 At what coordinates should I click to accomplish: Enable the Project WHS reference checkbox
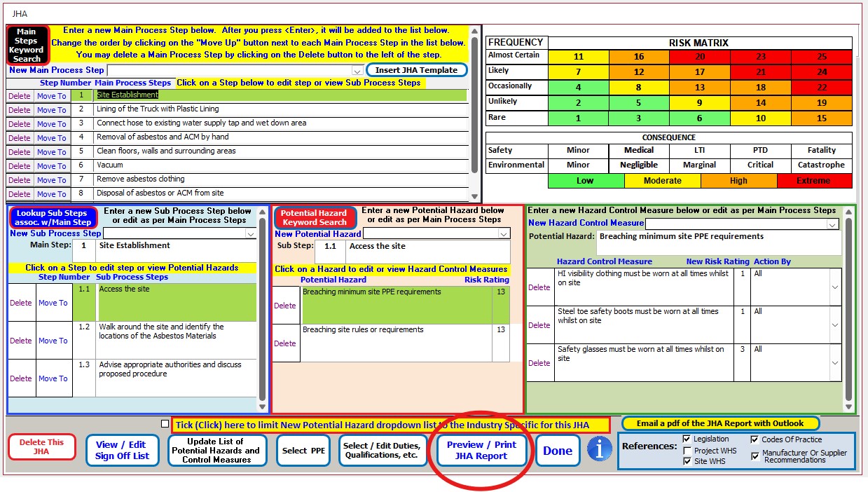687,451
